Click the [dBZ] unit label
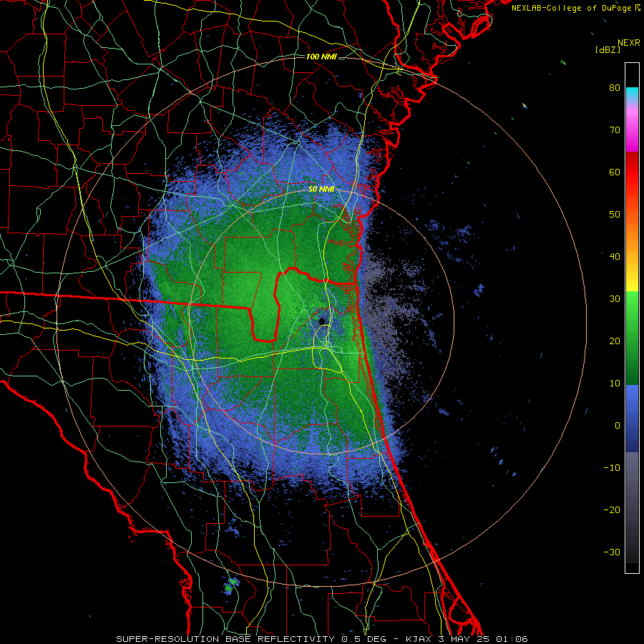This screenshot has height=644, width=644. click(608, 50)
